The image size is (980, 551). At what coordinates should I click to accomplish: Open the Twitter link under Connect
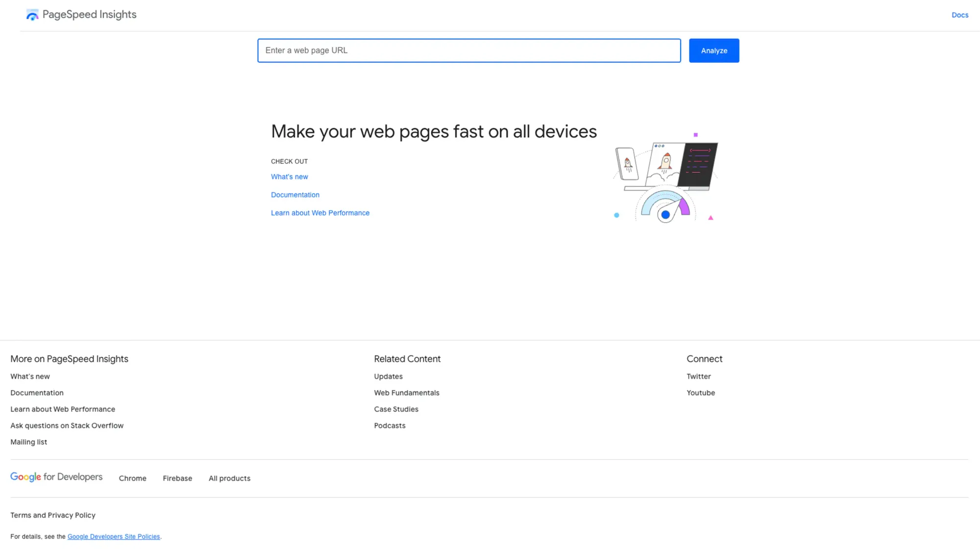pyautogui.click(x=698, y=376)
